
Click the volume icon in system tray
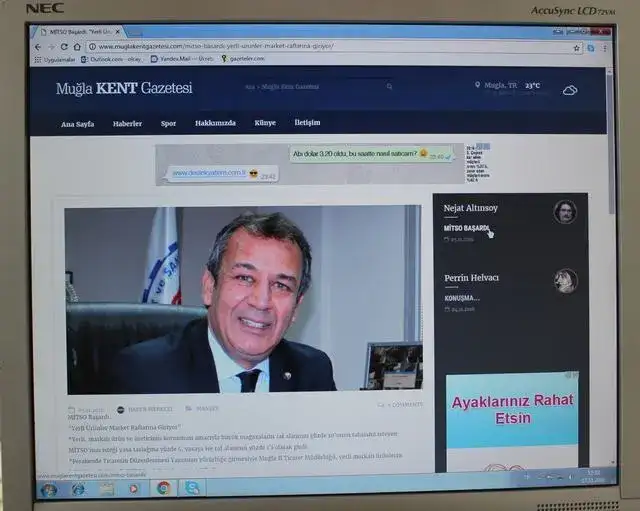[570, 477]
